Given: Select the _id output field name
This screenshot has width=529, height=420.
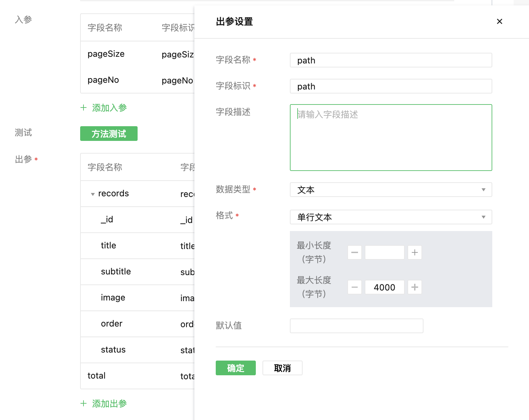Looking at the screenshot, I should click(107, 220).
